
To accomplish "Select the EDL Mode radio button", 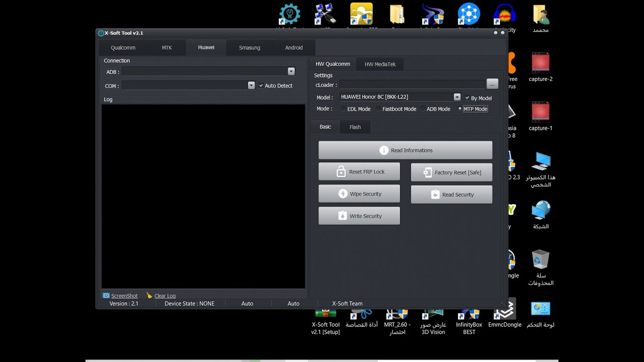I will click(x=343, y=109).
